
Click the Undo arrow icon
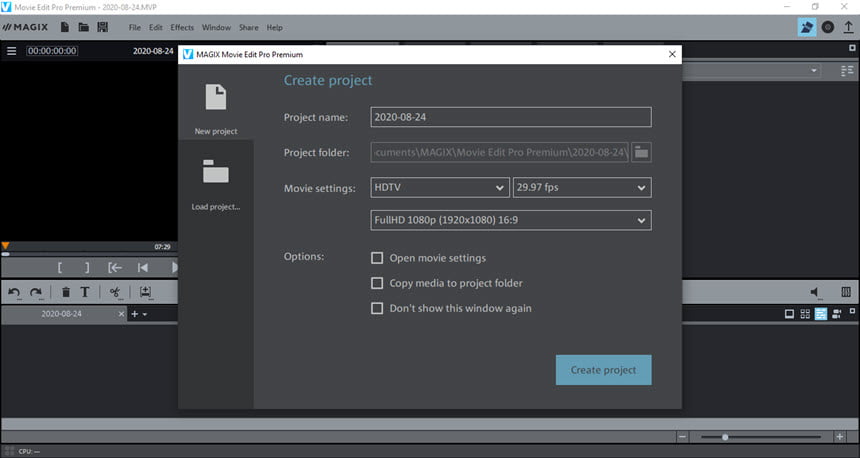click(14, 293)
